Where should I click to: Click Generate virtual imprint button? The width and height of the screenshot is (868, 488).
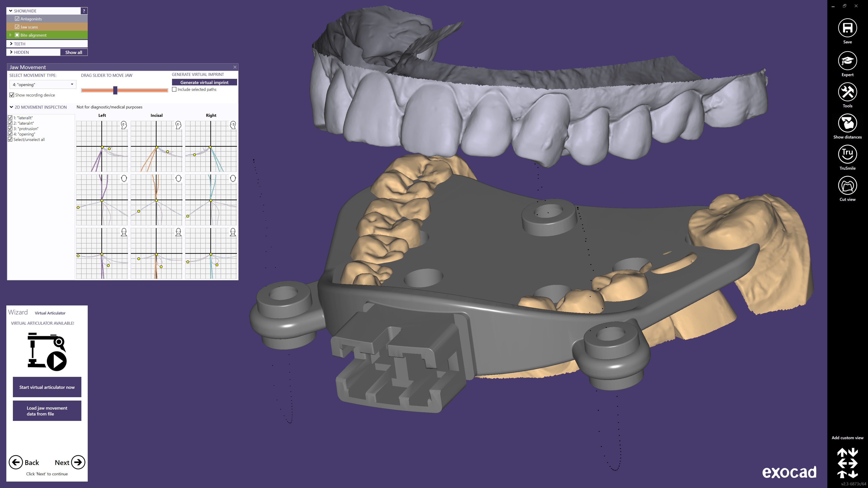point(204,82)
